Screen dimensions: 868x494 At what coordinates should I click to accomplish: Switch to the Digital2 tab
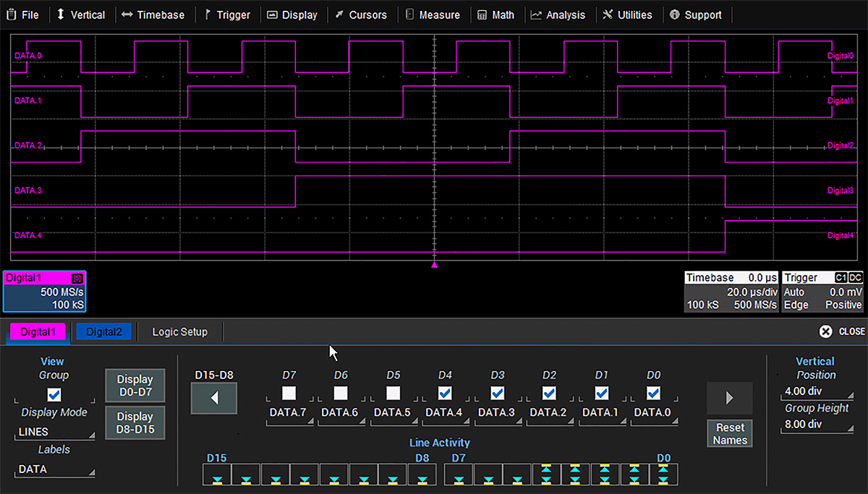(103, 332)
